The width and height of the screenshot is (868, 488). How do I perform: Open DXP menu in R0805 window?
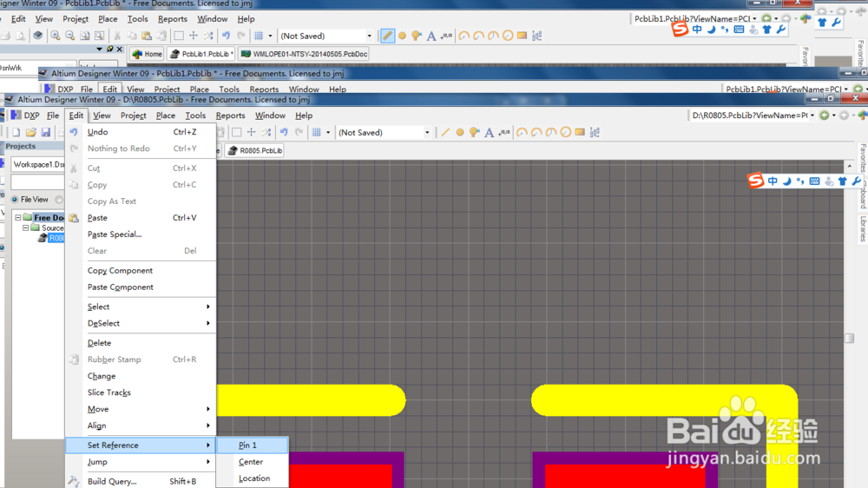tap(25, 115)
